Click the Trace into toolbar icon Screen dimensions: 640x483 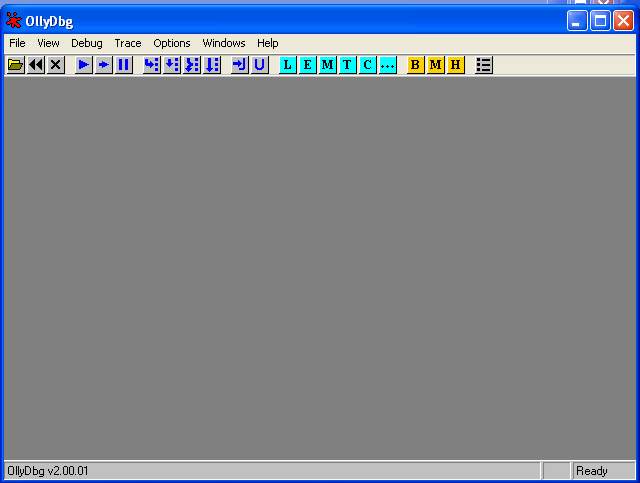192,65
